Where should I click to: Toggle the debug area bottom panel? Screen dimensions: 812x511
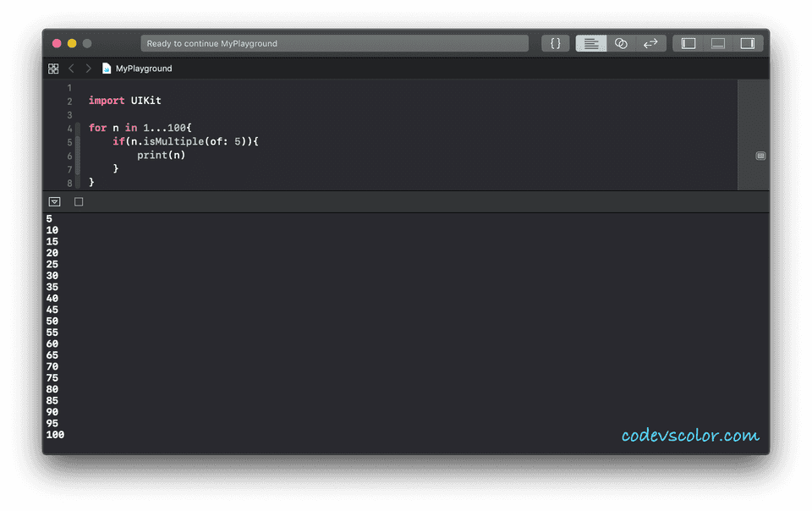(718, 43)
